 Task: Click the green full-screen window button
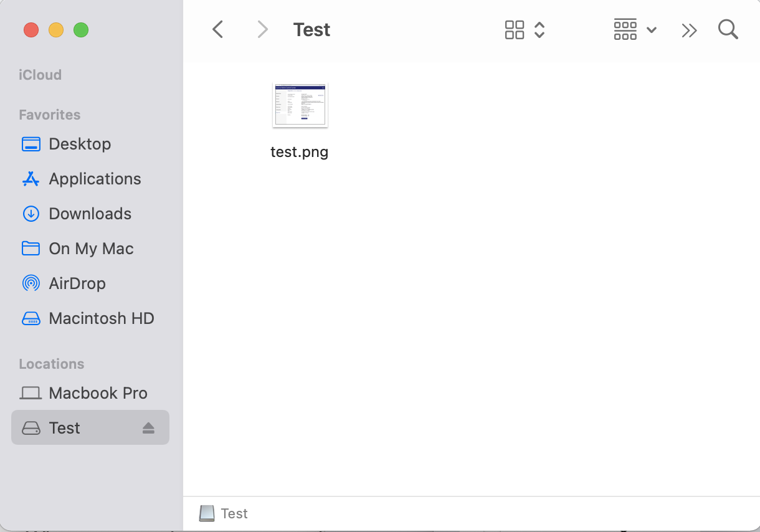click(81, 29)
